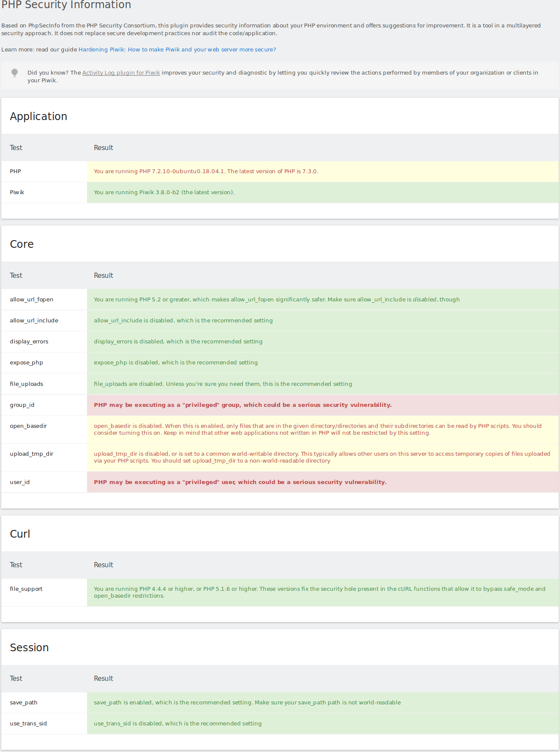
Task: Click the Core section heading
Action: point(22,244)
